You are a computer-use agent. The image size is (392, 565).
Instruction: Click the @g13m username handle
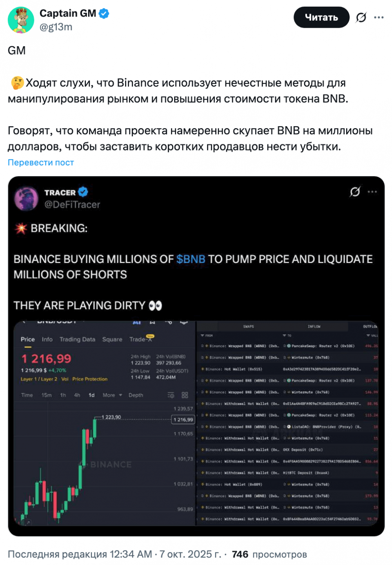click(56, 27)
